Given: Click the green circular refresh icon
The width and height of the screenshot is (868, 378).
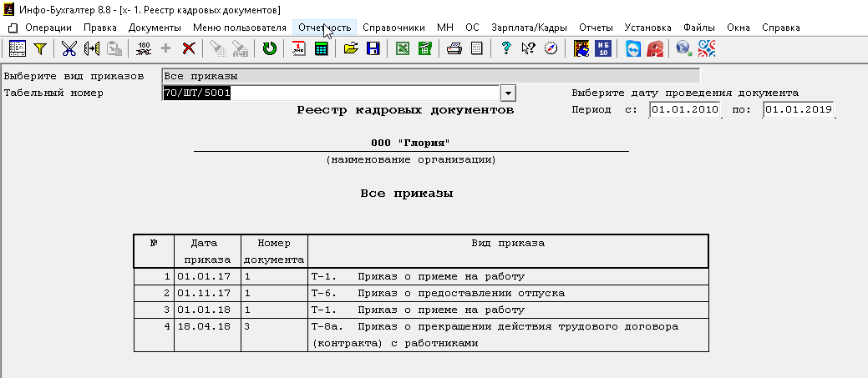Looking at the screenshot, I should pos(270,48).
